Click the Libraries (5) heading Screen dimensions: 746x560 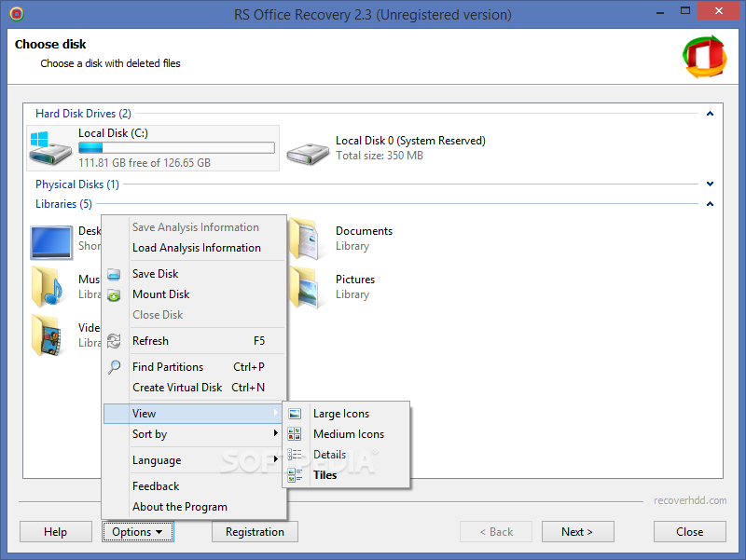click(63, 204)
